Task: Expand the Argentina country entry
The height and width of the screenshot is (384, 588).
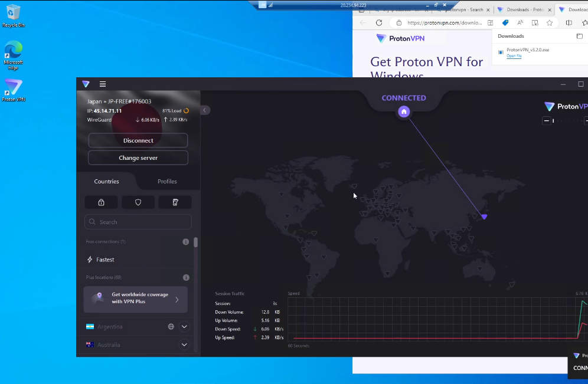Action: tap(184, 326)
